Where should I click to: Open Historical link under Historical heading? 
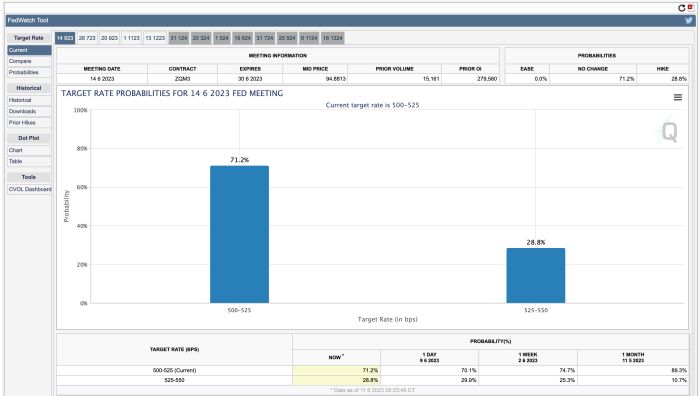pos(29,100)
